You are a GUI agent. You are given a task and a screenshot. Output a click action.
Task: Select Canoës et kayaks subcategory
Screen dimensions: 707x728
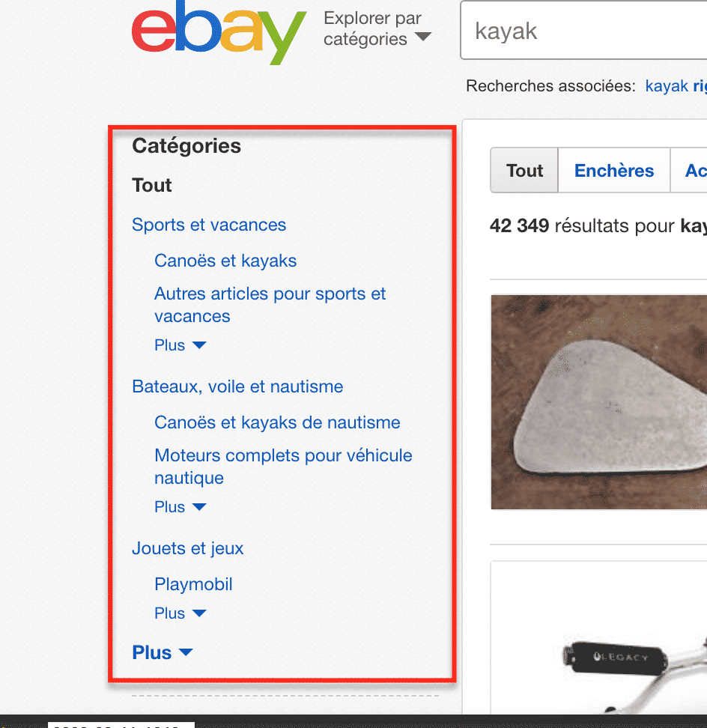[x=225, y=261]
